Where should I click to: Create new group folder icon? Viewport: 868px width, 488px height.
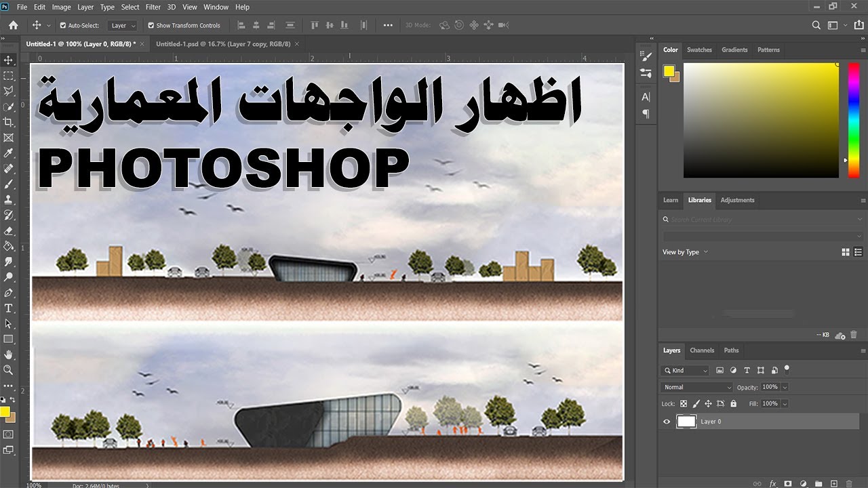tap(818, 484)
